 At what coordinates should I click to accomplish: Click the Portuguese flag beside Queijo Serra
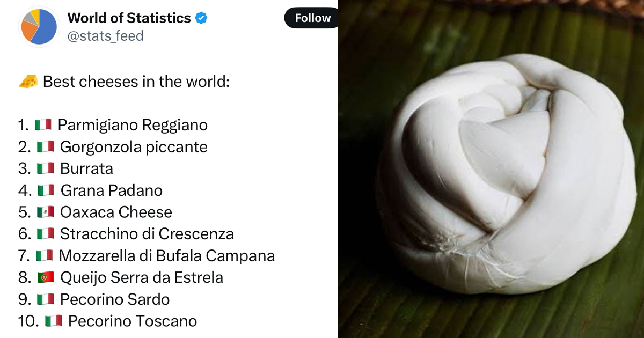tap(46, 277)
